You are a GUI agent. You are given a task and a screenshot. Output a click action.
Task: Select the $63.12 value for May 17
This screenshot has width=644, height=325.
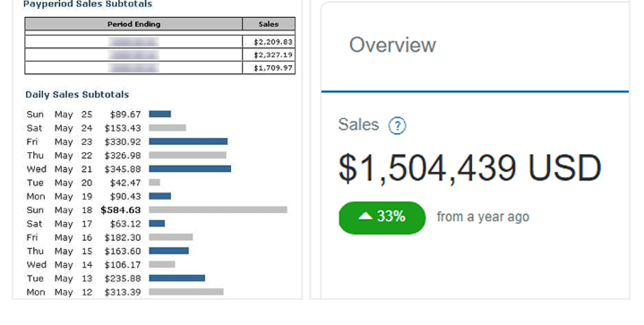coord(125,224)
